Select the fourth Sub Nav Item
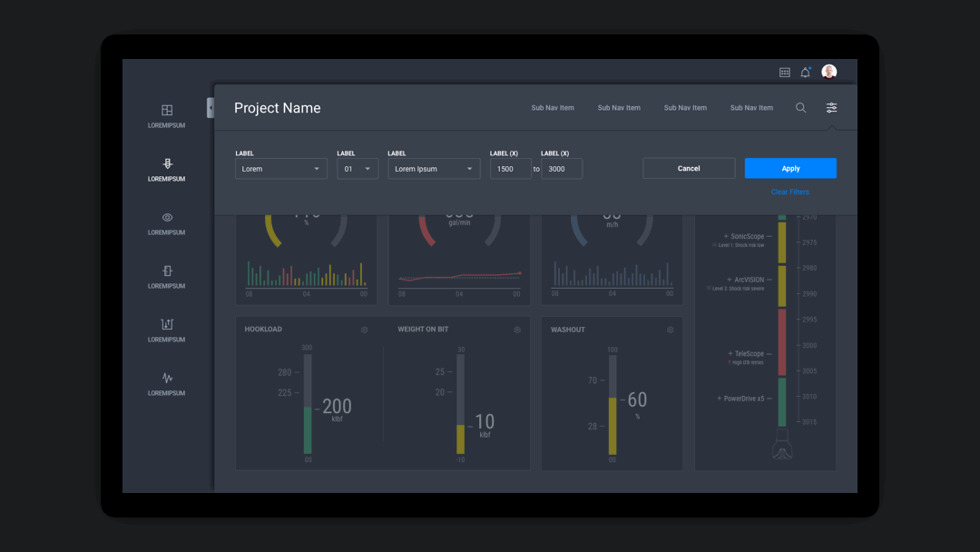This screenshot has width=980, height=552. point(751,107)
